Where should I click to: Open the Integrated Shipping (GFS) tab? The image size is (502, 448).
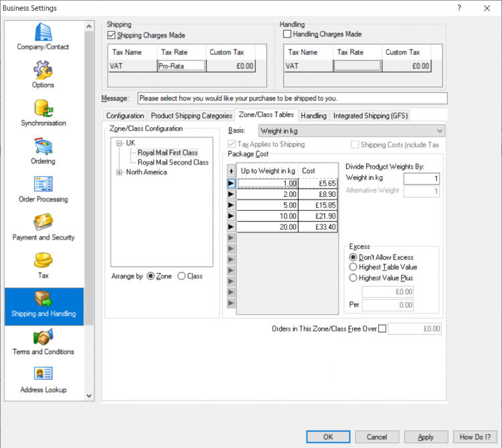(369, 116)
